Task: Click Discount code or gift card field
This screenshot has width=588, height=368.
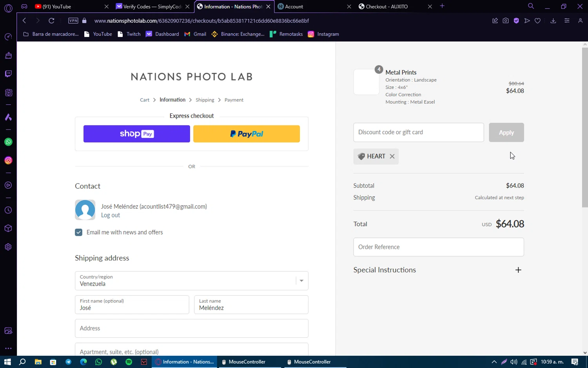Action: (419, 132)
